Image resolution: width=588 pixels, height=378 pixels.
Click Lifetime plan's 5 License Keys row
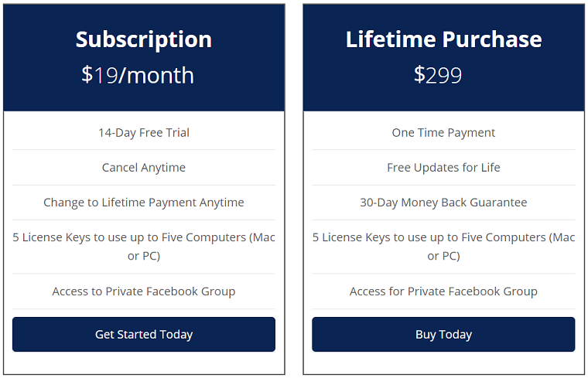(443, 247)
